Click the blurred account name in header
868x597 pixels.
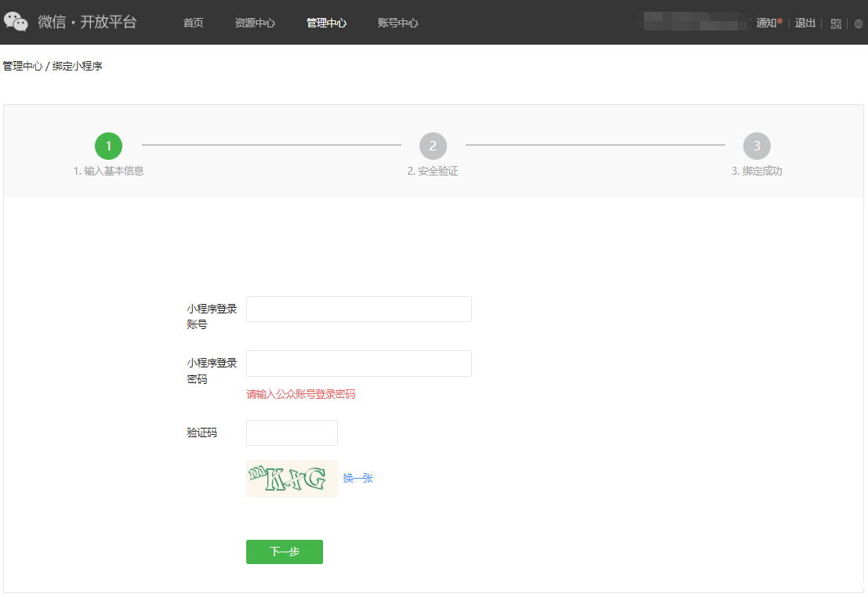[x=694, y=21]
